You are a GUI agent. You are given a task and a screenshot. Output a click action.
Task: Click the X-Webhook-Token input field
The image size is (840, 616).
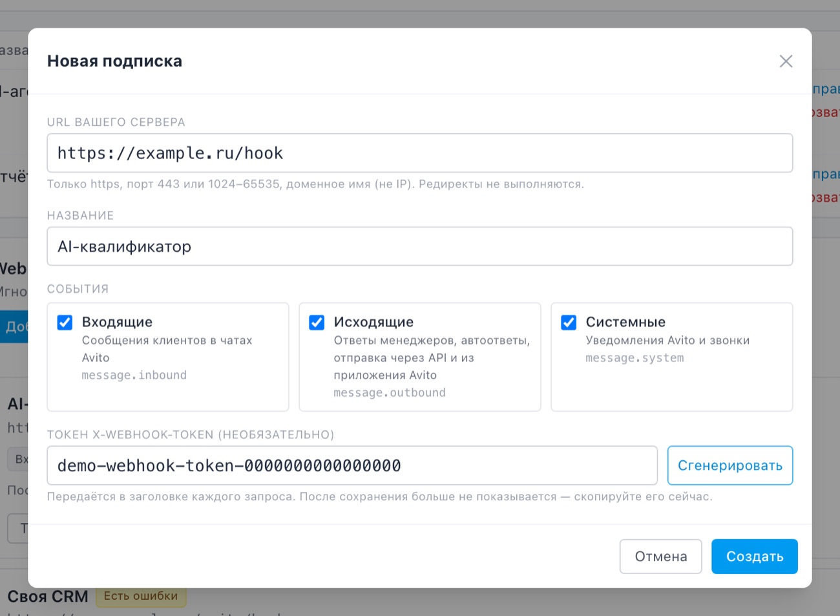click(x=352, y=465)
